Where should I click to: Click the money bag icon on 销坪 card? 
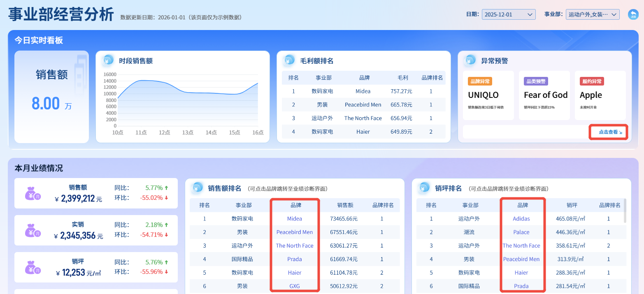pos(33,267)
